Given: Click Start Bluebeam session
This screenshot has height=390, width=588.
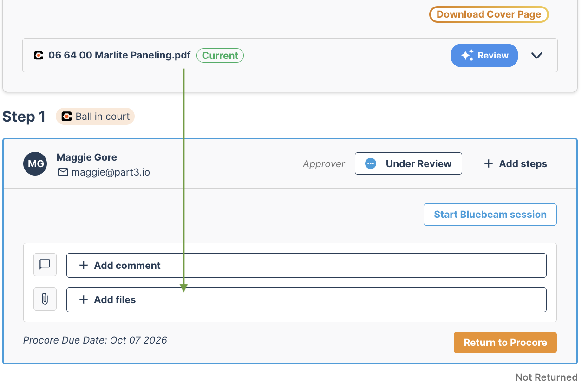Looking at the screenshot, I should 490,214.
